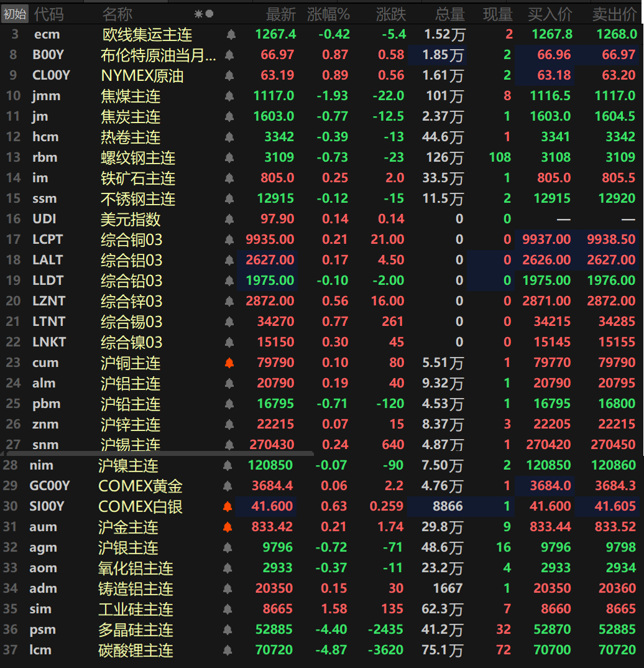This screenshot has width=644, height=668.
Task: Sort the list by 总量 column
Action: pyautogui.click(x=449, y=14)
